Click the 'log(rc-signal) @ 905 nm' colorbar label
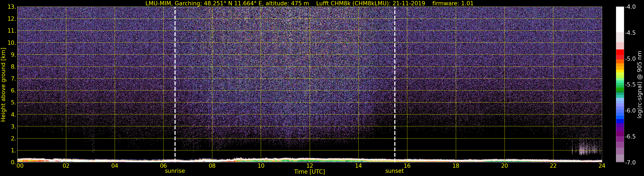644x176 pixels. click(640, 85)
